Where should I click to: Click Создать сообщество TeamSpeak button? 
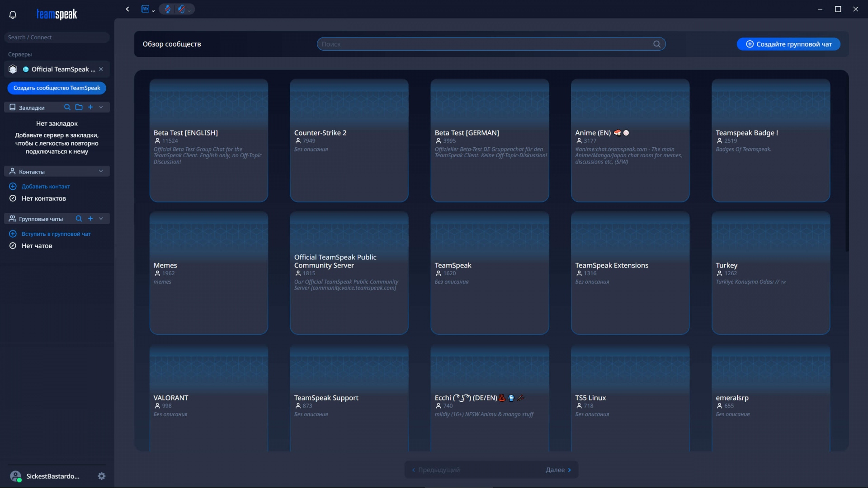57,88
